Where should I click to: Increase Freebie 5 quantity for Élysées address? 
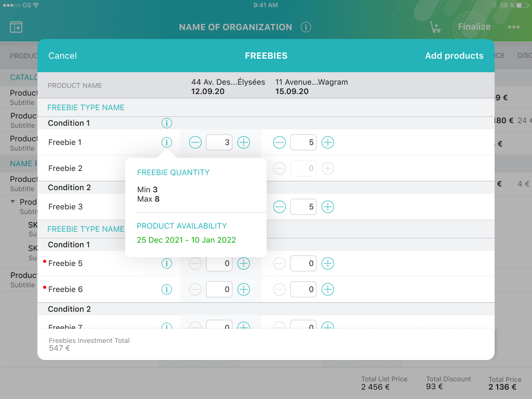[x=244, y=263]
